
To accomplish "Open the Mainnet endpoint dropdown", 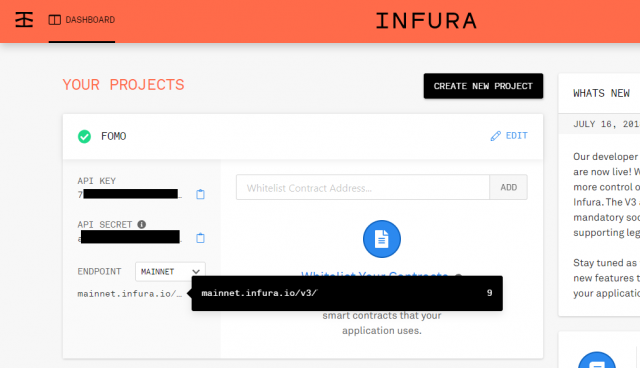I will [170, 272].
